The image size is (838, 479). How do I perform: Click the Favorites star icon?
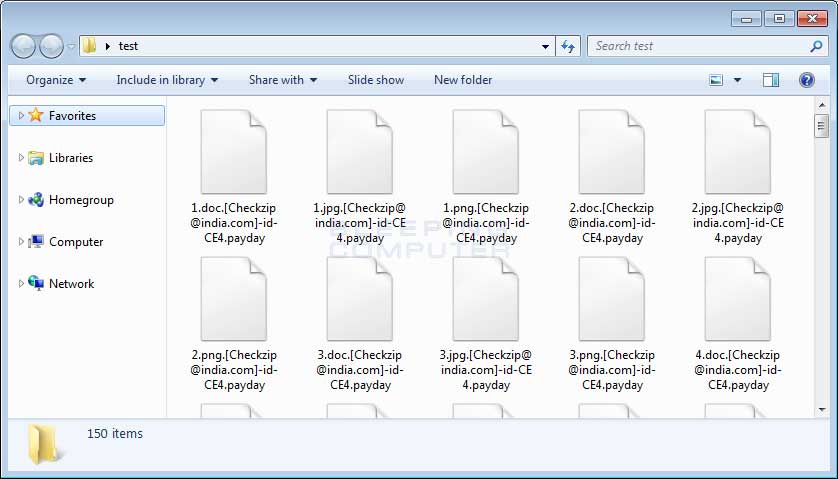(36, 115)
